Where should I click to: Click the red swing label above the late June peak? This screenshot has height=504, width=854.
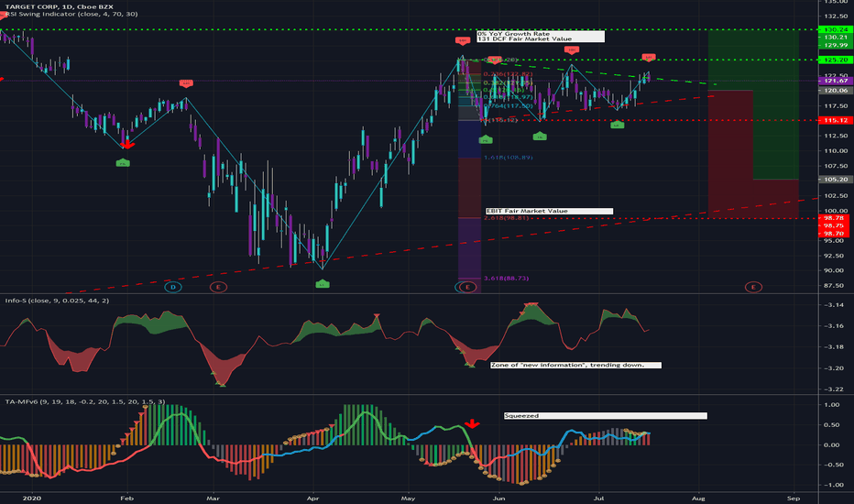point(572,50)
